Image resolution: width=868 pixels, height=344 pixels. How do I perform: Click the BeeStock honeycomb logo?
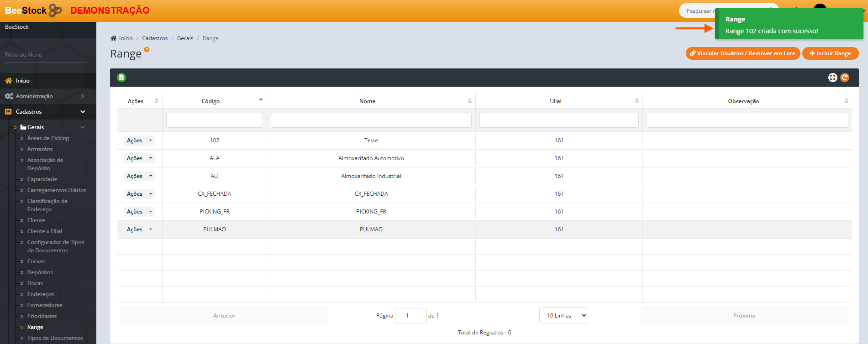(55, 10)
